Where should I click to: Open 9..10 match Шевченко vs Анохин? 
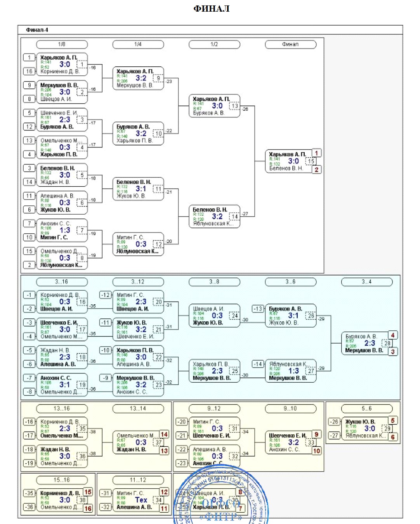click(291, 442)
